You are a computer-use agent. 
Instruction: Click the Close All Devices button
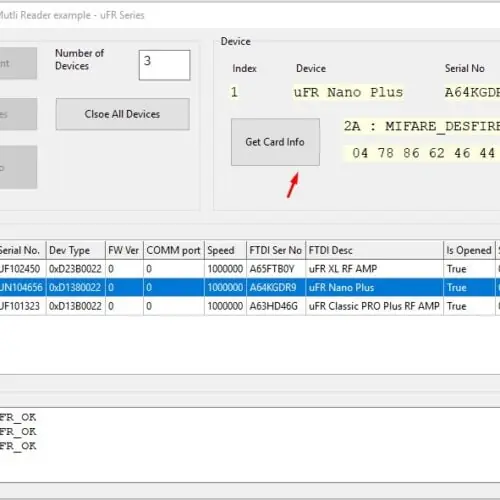(x=123, y=114)
